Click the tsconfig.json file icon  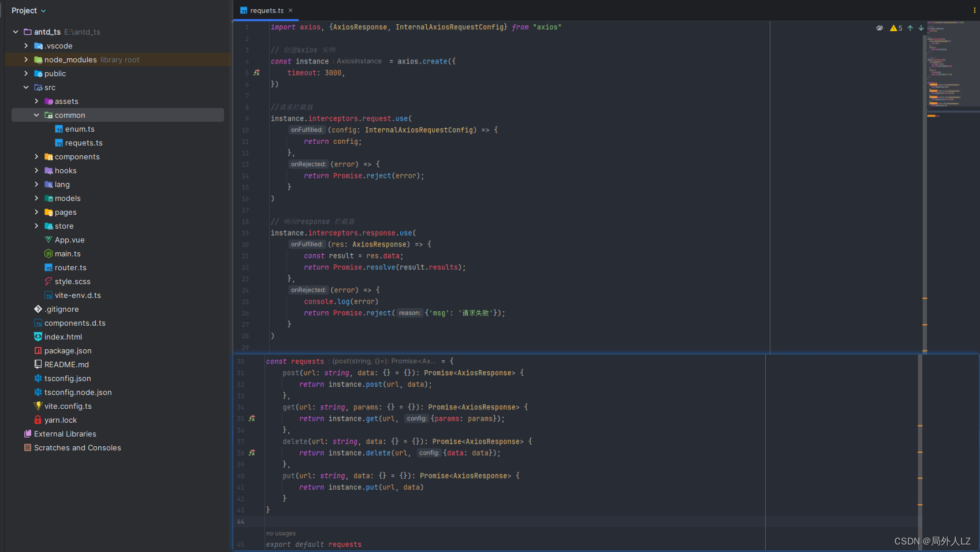pyautogui.click(x=38, y=378)
